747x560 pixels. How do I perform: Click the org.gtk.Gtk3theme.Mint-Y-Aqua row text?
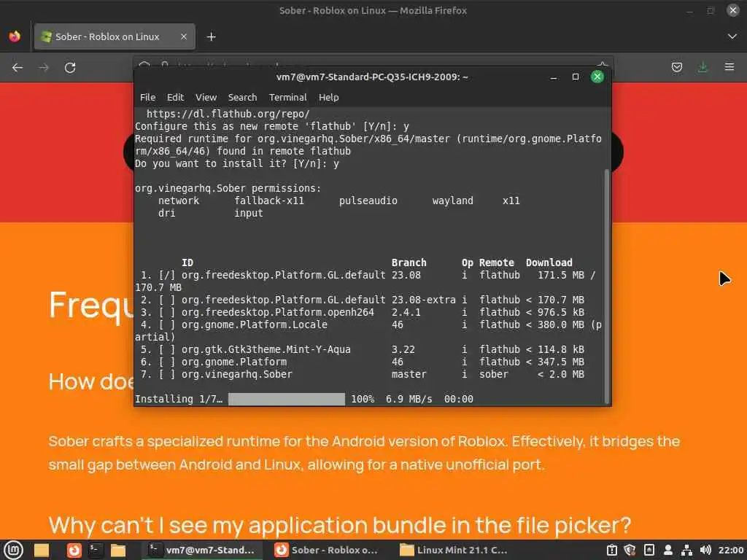click(266, 349)
